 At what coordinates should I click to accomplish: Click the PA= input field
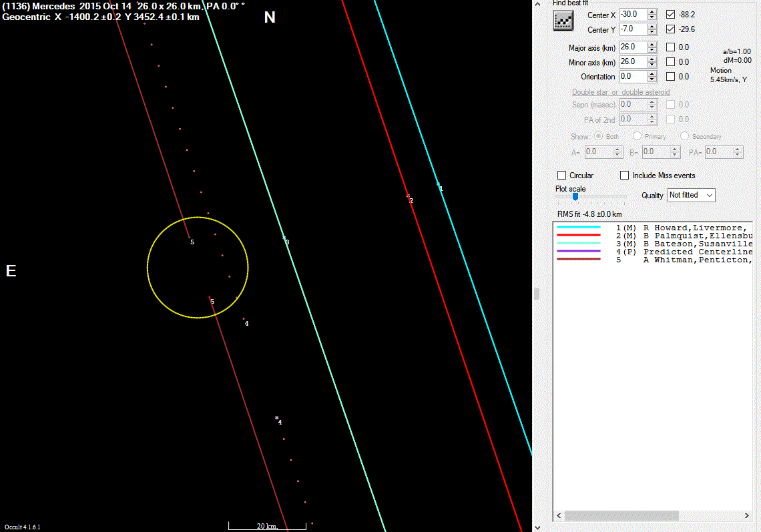pos(719,152)
